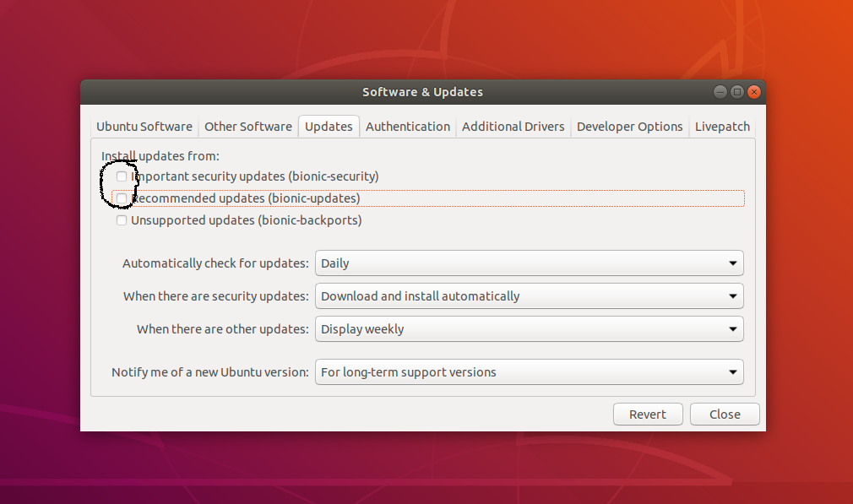Open the Other Software tab
Image resolution: width=853 pixels, height=504 pixels.
[247, 126]
